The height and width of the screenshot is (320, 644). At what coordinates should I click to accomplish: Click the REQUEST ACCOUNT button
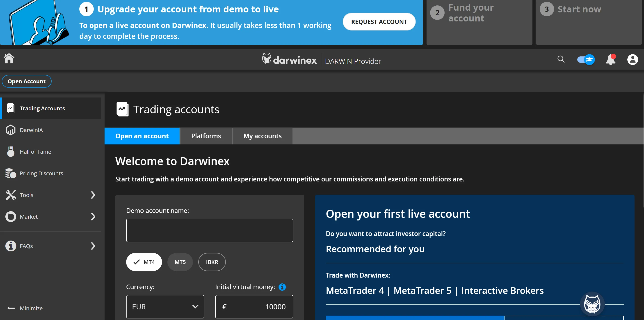tap(379, 22)
